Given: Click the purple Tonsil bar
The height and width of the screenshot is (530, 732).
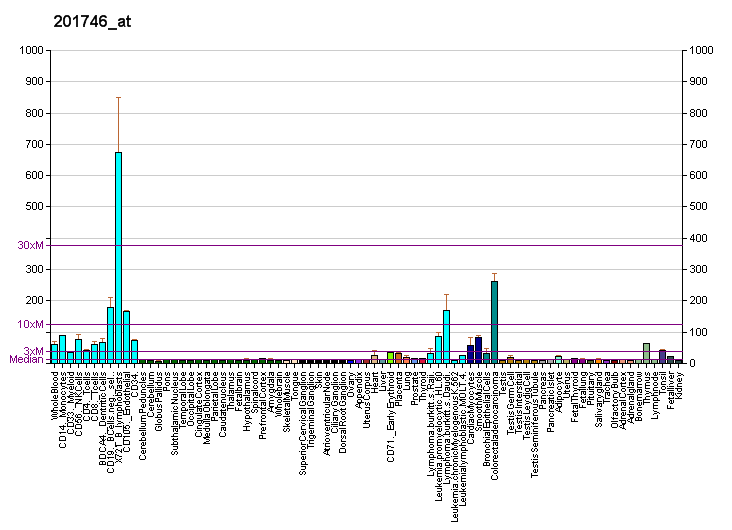Looking at the screenshot, I should (x=662, y=356).
